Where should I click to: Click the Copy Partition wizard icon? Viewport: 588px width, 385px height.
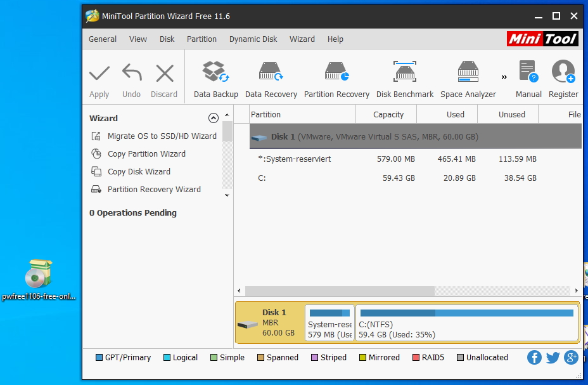pos(96,153)
